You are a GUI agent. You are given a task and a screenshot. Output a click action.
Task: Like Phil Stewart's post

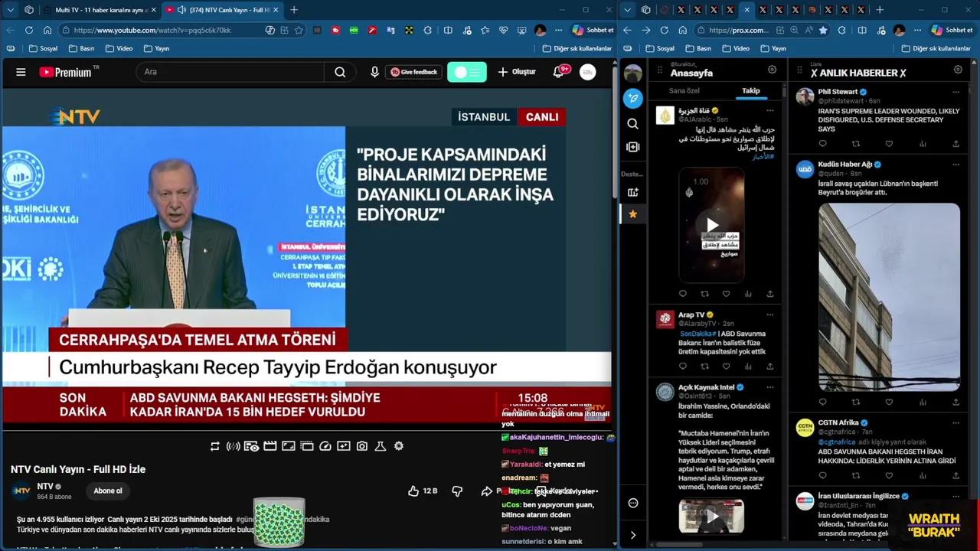(889, 144)
